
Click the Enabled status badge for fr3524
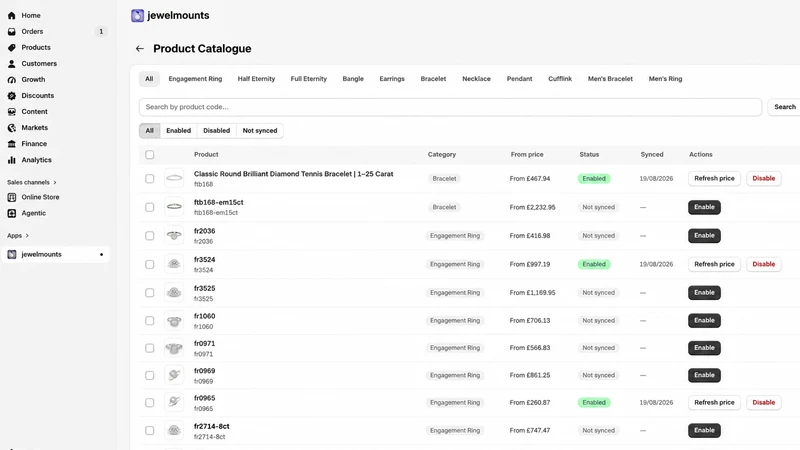click(x=594, y=264)
